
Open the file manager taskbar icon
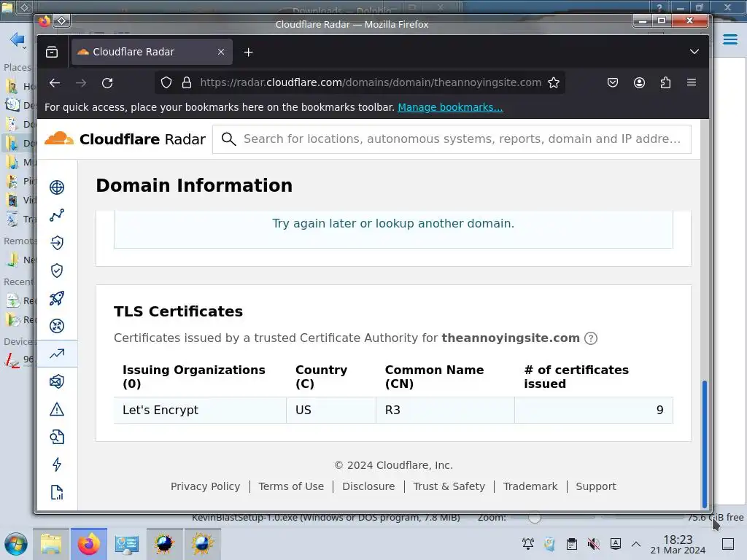click(x=51, y=544)
